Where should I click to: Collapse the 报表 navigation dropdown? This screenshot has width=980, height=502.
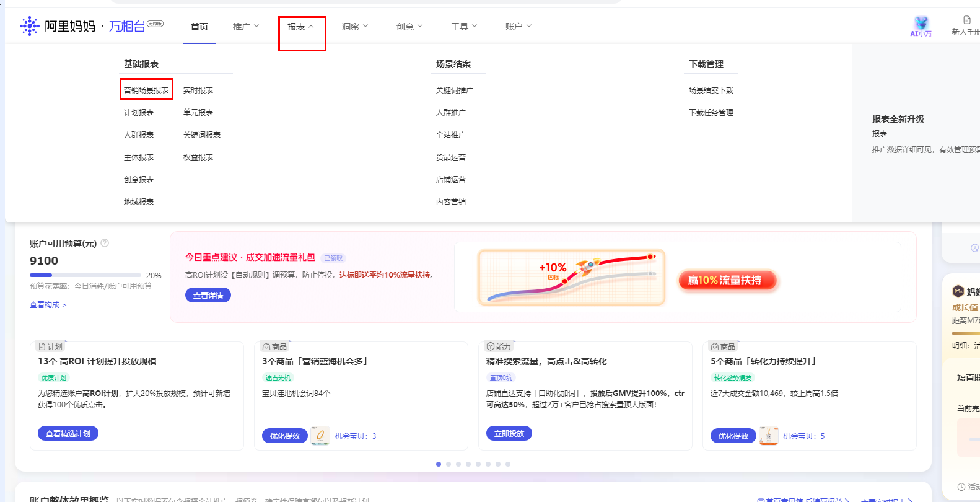[x=301, y=27]
